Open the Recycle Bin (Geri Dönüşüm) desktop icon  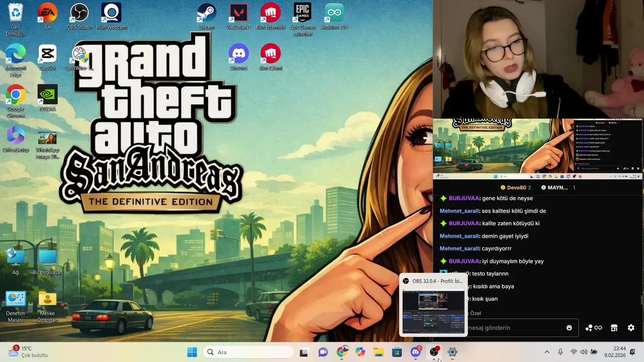click(16, 20)
